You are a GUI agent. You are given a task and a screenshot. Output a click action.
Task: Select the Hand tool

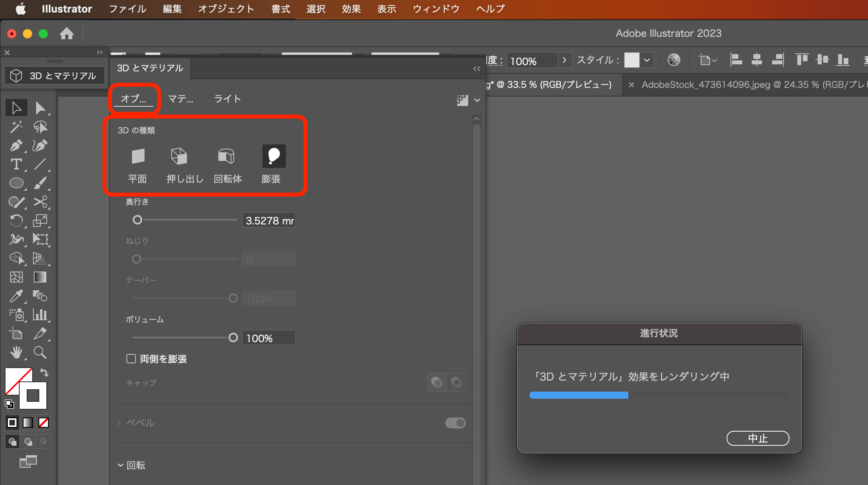[x=16, y=352]
